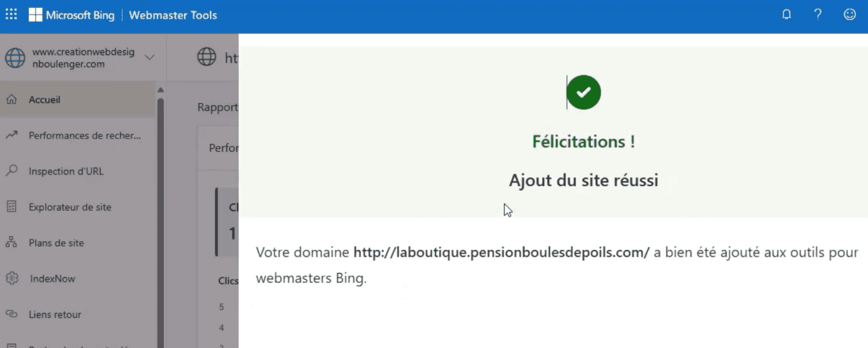
Task: Click the globe icon beside site URL header
Action: click(x=206, y=57)
